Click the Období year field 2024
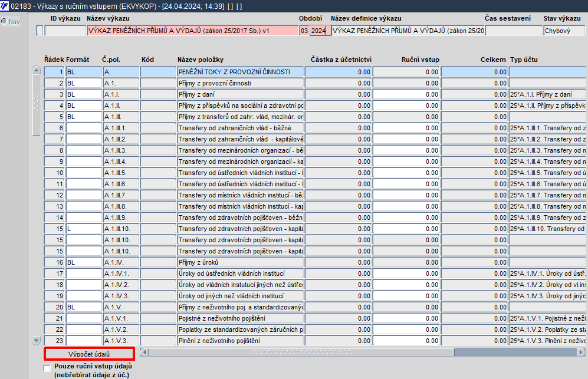This screenshot has height=379, width=588. [320, 31]
